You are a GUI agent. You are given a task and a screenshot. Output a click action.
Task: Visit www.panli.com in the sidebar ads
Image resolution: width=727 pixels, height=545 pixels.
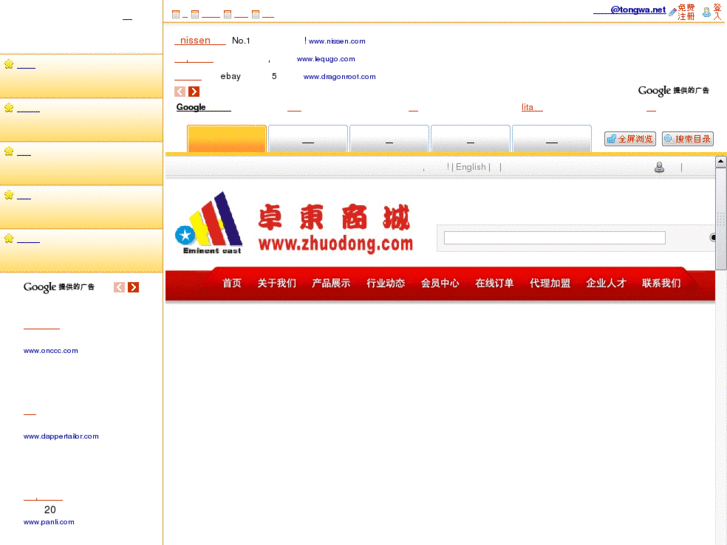pyautogui.click(x=49, y=522)
